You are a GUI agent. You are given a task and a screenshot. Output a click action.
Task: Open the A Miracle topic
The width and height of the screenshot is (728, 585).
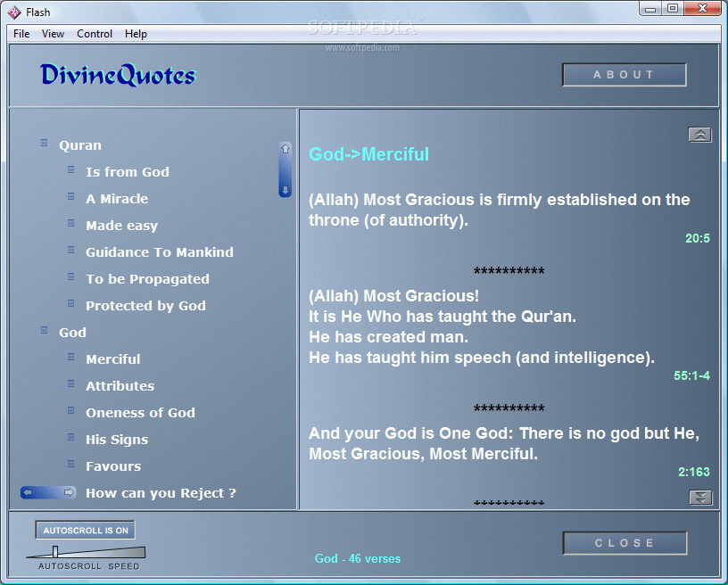tap(117, 199)
